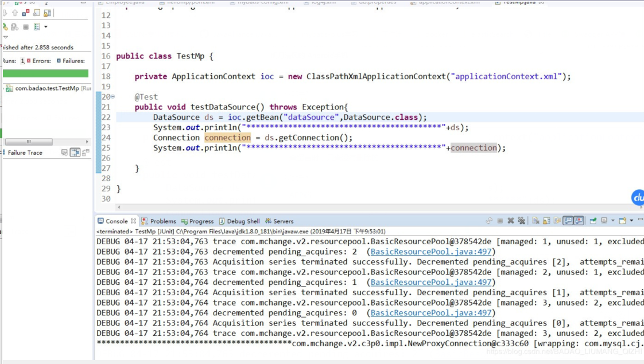The width and height of the screenshot is (644, 364).
Task: Click the @Test annotation
Action: coord(146,97)
